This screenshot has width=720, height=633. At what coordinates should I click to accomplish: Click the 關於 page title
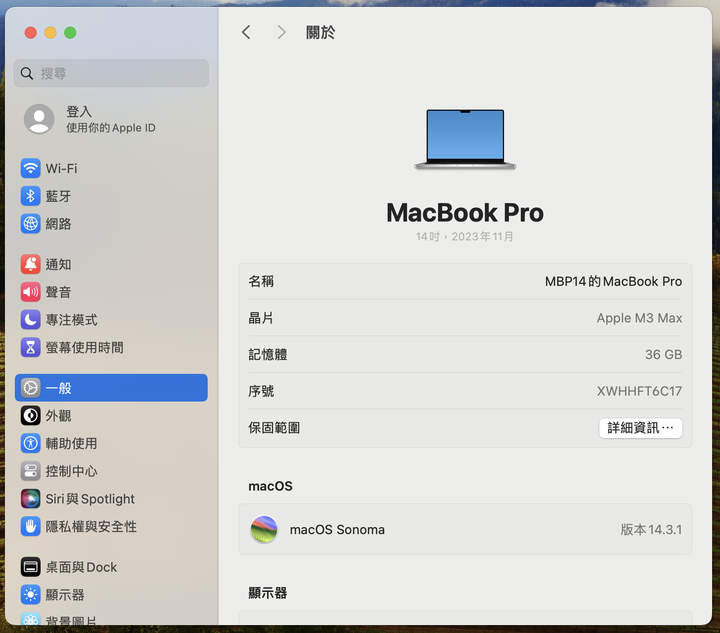(x=321, y=32)
